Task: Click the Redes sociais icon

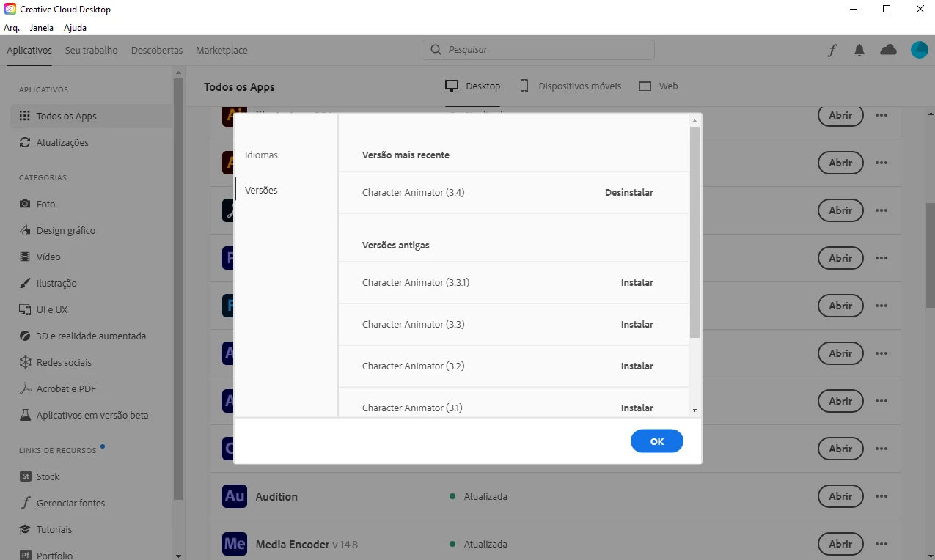Action: click(x=25, y=362)
